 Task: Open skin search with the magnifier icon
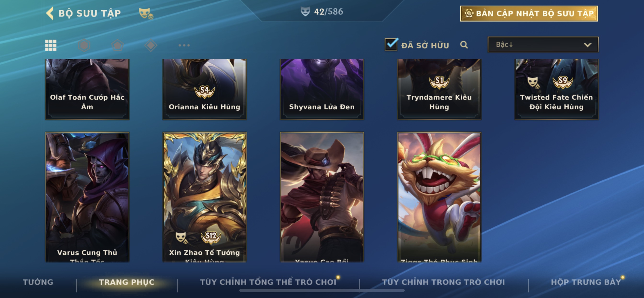464,45
